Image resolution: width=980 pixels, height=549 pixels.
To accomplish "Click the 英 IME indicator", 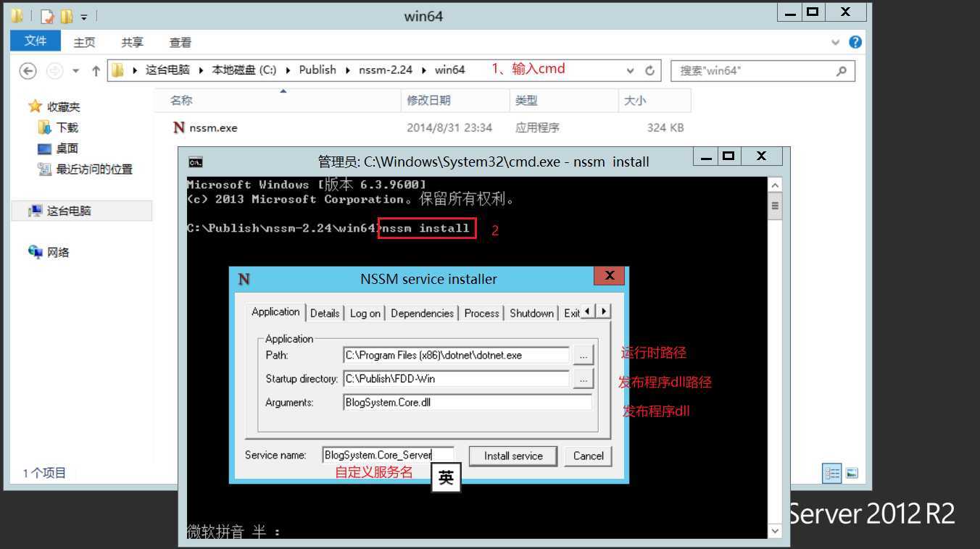I will (446, 478).
